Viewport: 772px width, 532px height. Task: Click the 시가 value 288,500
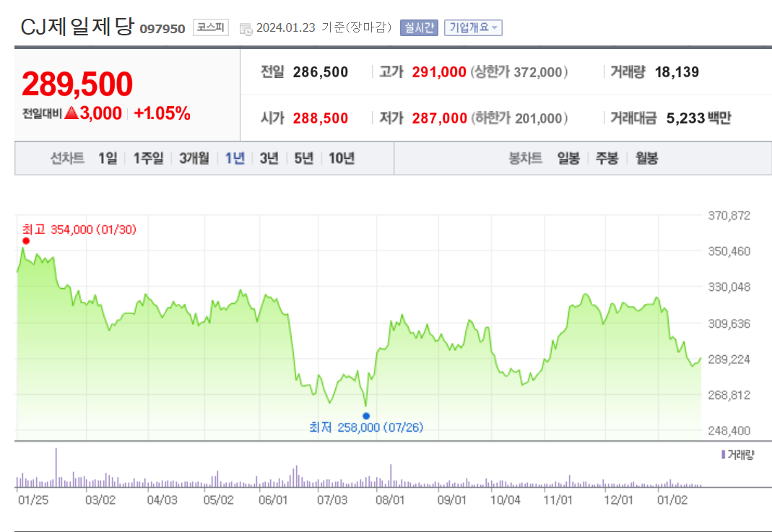(321, 118)
